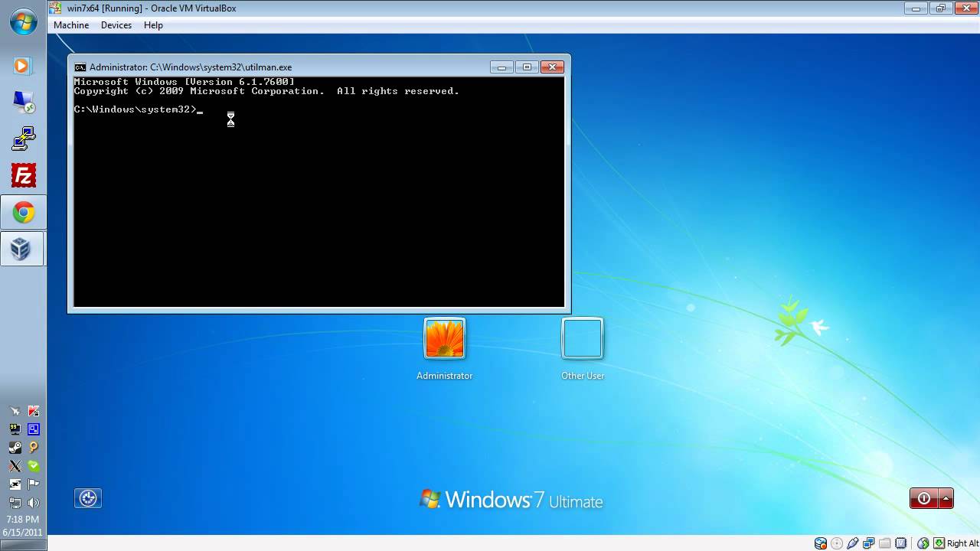Click the VirtualBox shared folders indicator
Viewport: 980px width, 551px height.
[x=885, y=543]
